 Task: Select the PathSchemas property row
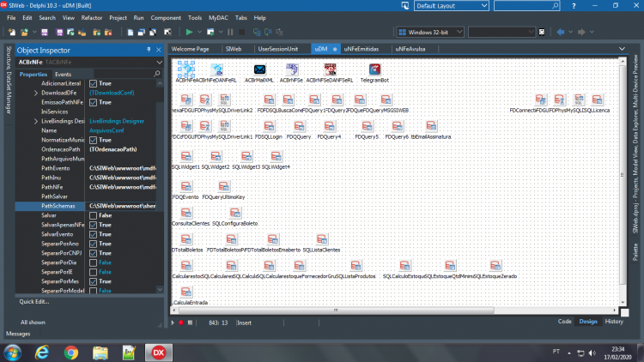85,206
